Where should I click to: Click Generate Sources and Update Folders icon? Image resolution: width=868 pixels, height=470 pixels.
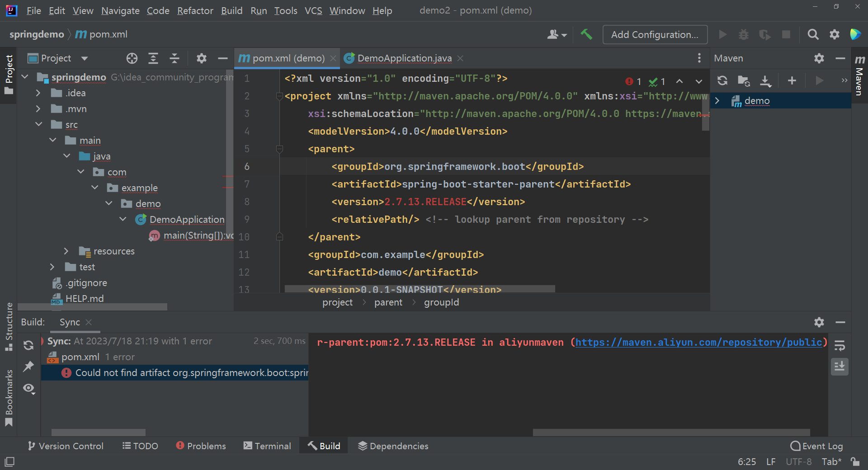tap(744, 80)
